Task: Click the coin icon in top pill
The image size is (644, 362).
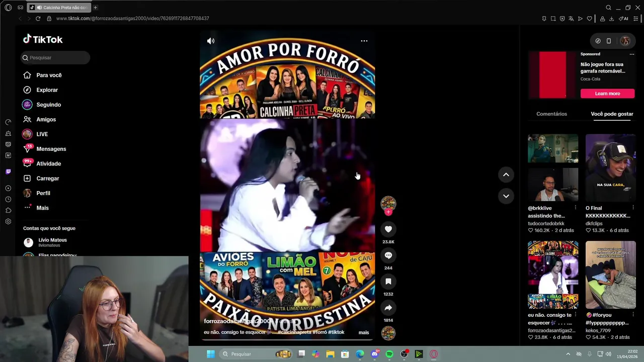Action: 598,41
